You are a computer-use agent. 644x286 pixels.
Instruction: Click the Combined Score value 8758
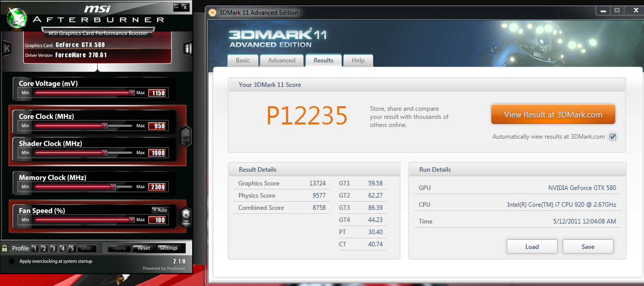320,208
